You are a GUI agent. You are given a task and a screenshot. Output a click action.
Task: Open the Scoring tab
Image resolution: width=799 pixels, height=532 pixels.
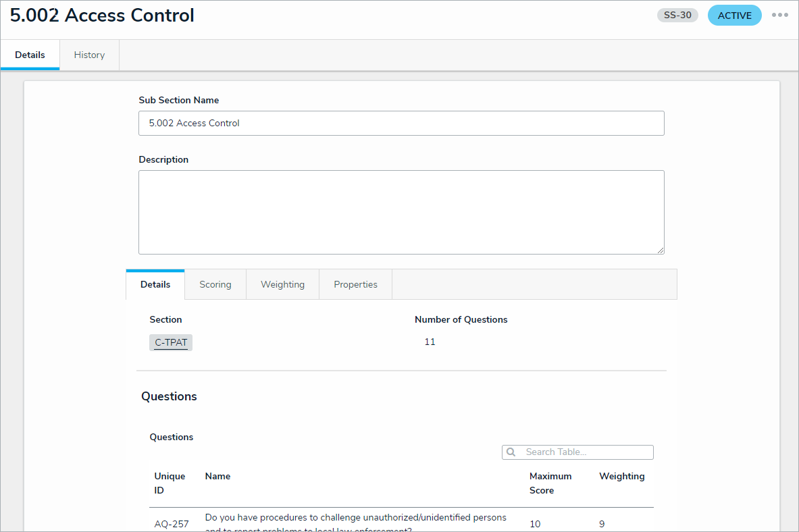point(215,285)
